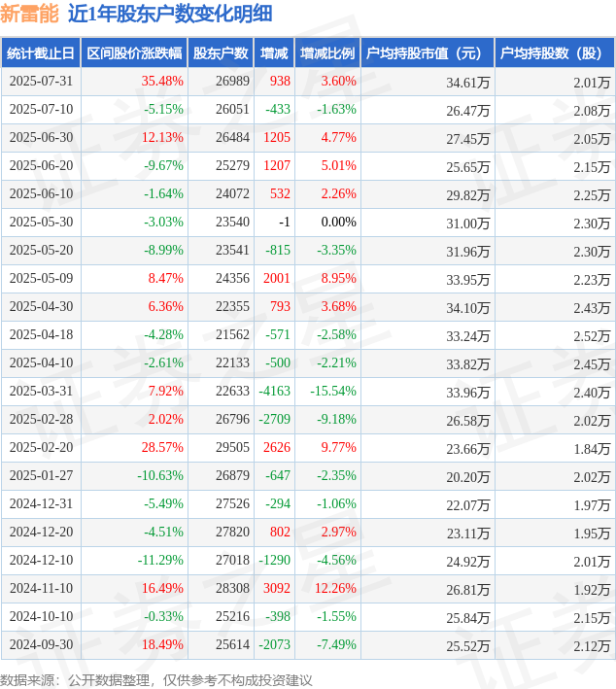Click the 区间股价涨跌幅 column header
The height and width of the screenshot is (689, 616).
coord(134,53)
